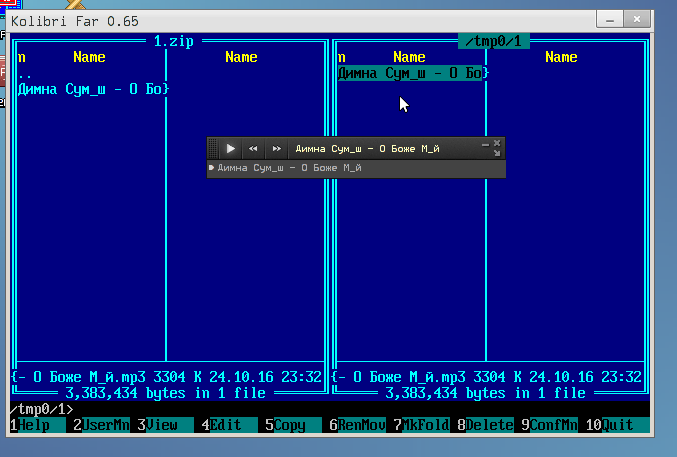677x457 pixels.
Task: Skip to the next track in player
Action: coord(277,149)
